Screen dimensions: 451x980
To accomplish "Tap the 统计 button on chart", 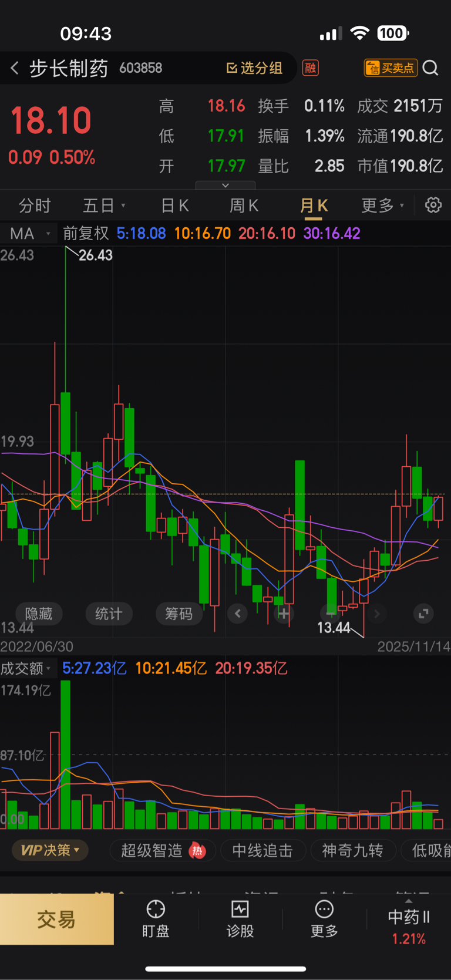I will tap(109, 614).
